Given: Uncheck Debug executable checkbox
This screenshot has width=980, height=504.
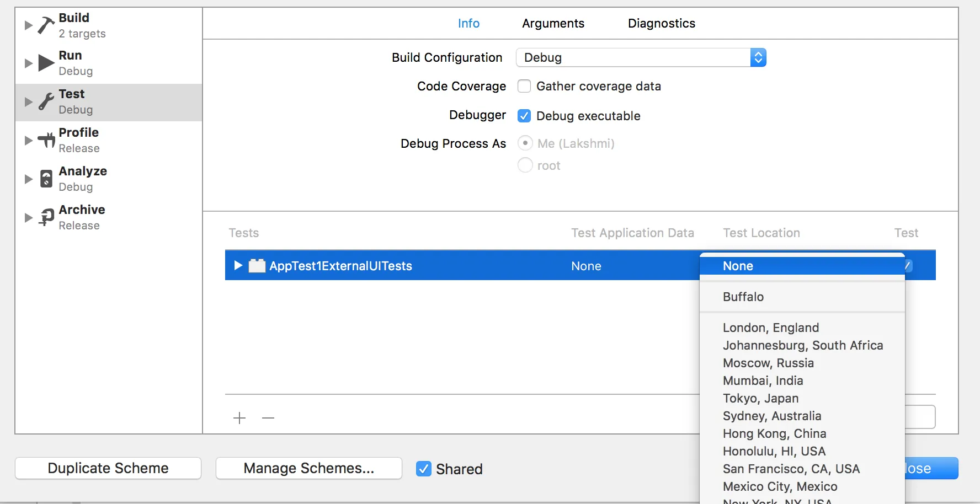Looking at the screenshot, I should pyautogui.click(x=524, y=116).
